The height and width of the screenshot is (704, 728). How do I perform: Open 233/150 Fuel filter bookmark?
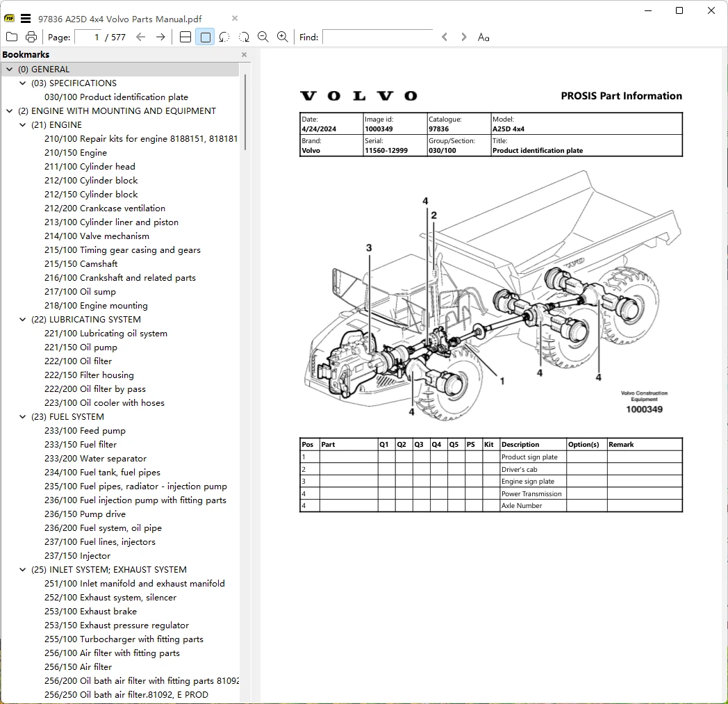coord(81,444)
